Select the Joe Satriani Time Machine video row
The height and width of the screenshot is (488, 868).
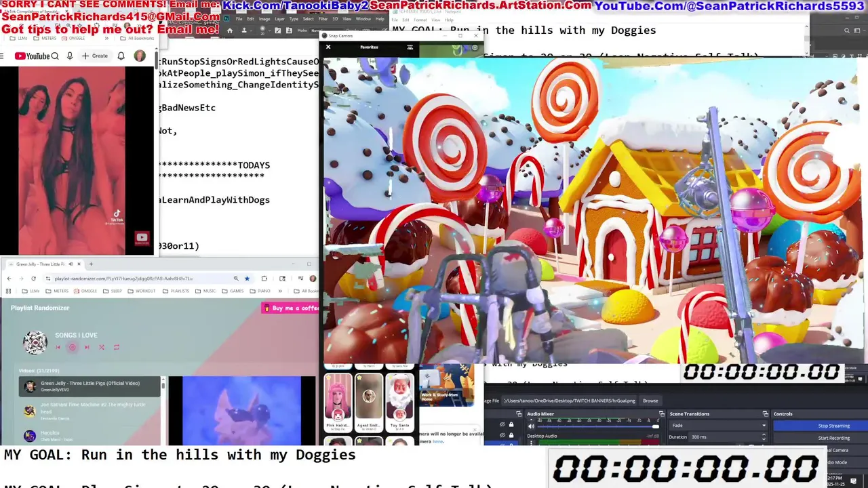(90, 411)
